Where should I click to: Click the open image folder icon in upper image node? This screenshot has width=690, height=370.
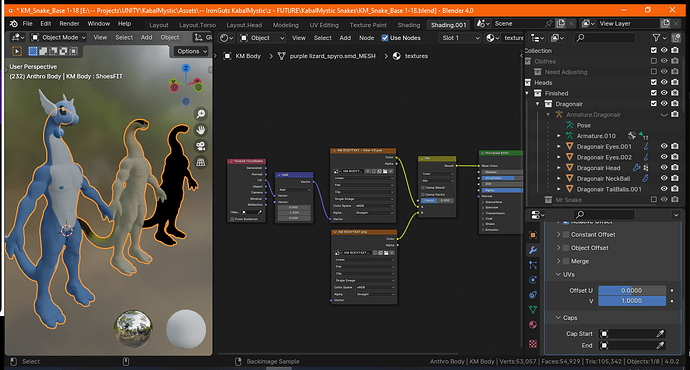click(385, 171)
